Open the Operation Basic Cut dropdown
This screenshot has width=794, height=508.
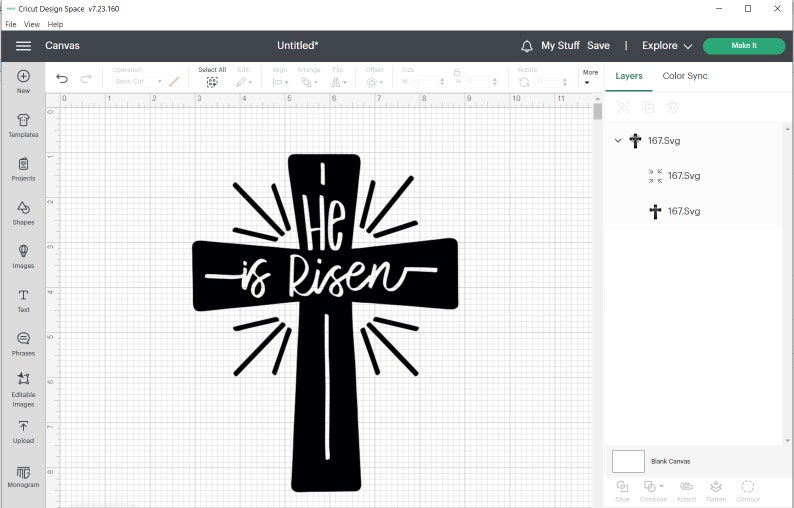138,82
